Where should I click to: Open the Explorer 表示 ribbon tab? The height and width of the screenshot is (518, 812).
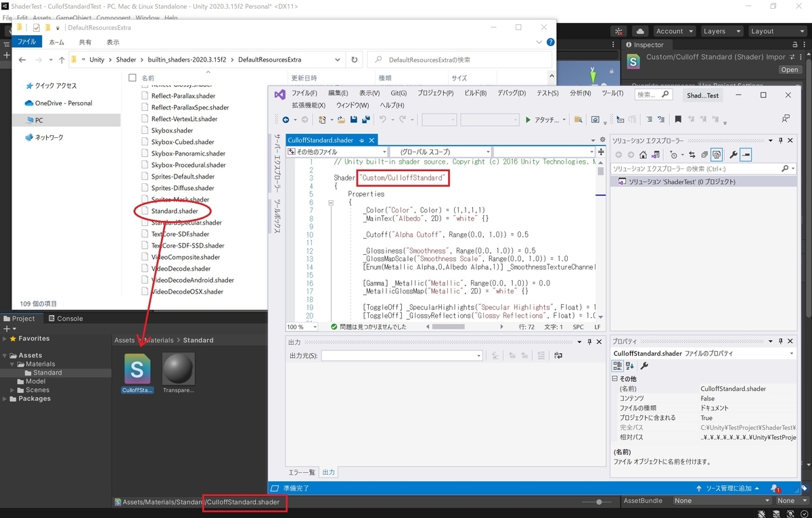click(113, 42)
